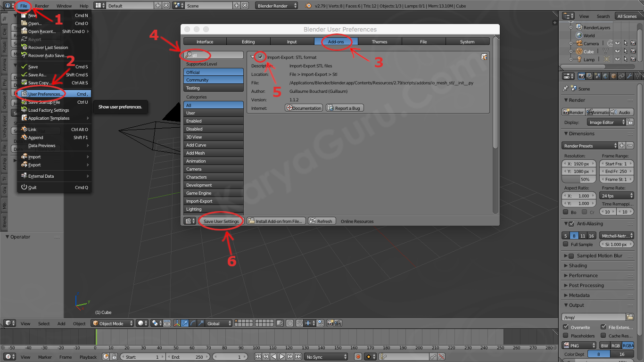Screen dimensions: 644x362
Task: Click the Quit power icon in File menu
Action: pyautogui.click(x=25, y=187)
